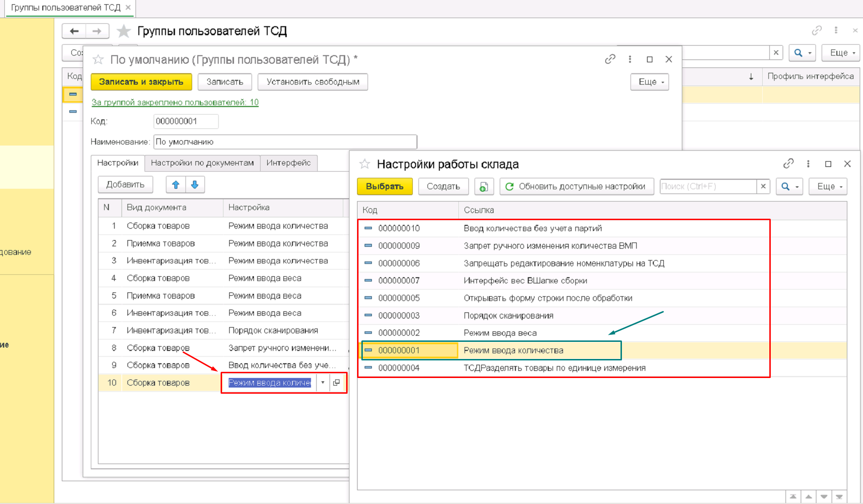The width and height of the screenshot is (863, 504).
Task: Star the Группы пользователей ТСД page as favorite
Action: (x=124, y=31)
